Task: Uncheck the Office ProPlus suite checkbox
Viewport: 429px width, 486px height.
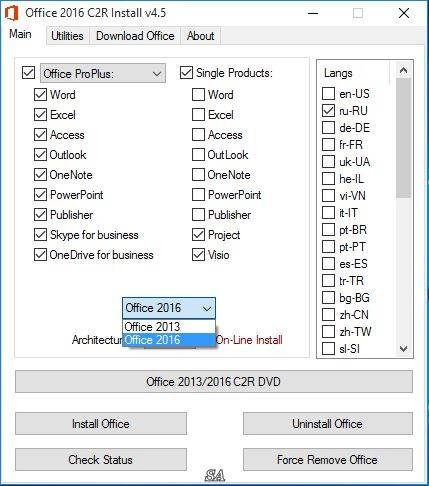Action: point(28,72)
